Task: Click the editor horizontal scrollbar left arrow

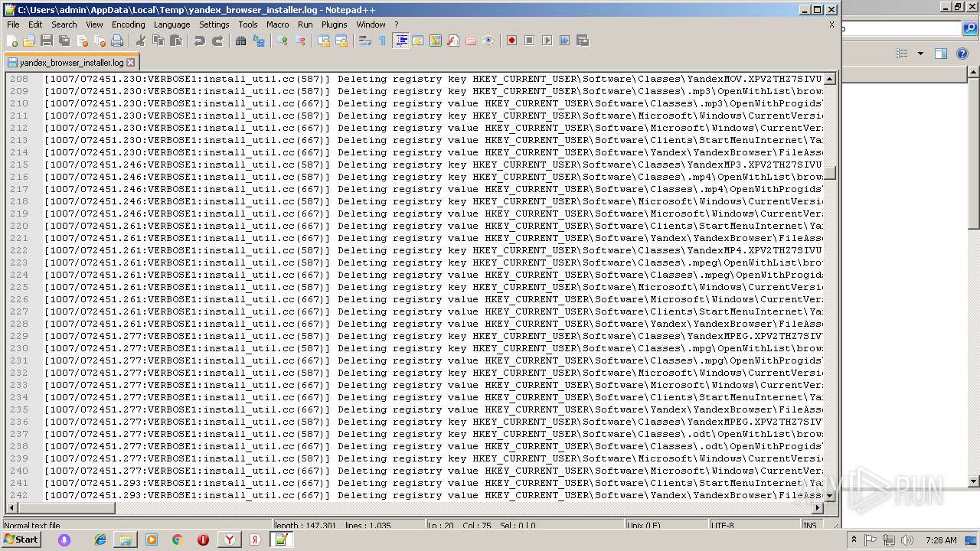Action: (11, 507)
